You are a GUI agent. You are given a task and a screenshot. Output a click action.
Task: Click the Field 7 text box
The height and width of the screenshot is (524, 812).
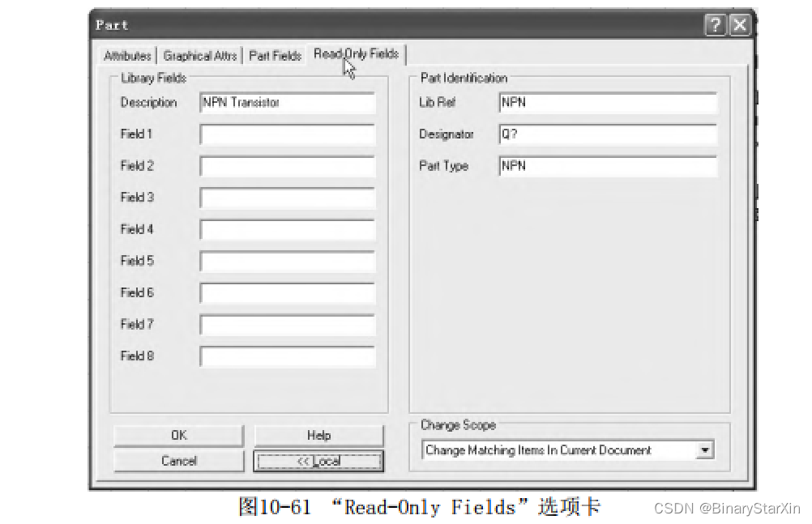click(288, 325)
